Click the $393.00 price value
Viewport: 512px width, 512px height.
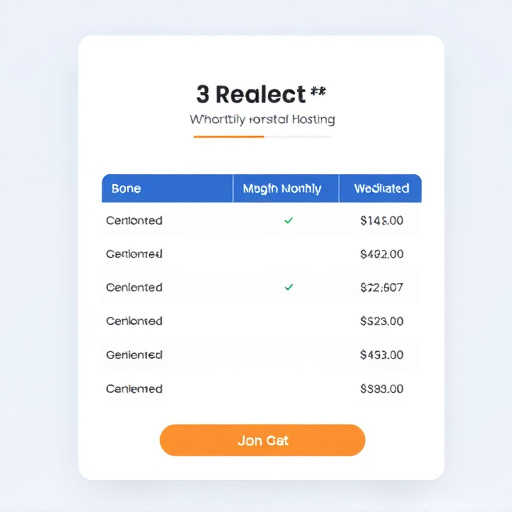pos(382,389)
